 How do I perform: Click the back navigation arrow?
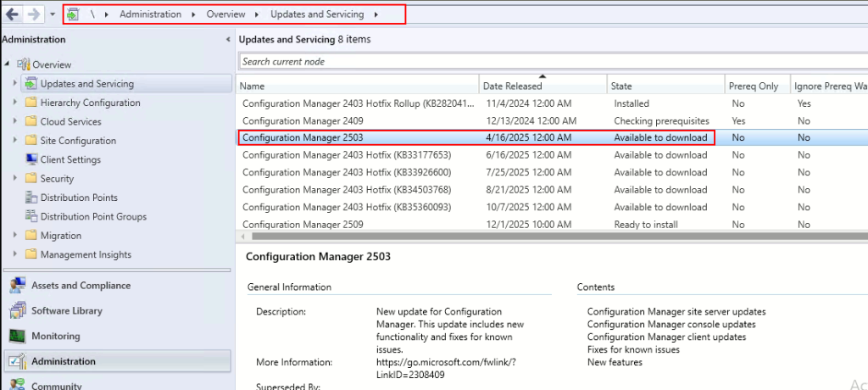12,14
